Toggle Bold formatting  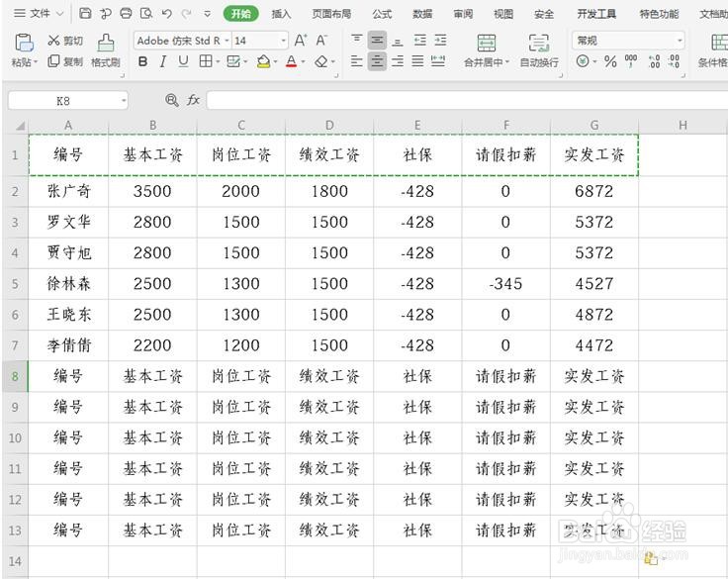click(143, 61)
